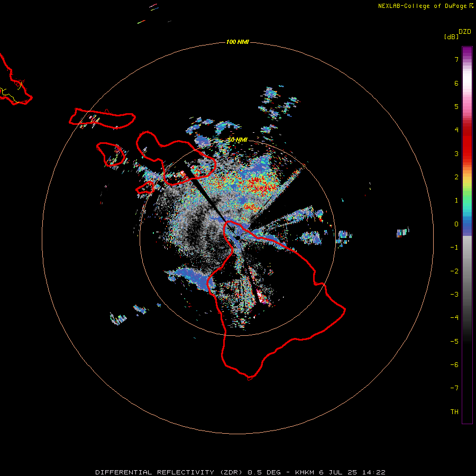Click the 7 value on color scale
Viewport: 476px width, 476px height.
coord(456,59)
